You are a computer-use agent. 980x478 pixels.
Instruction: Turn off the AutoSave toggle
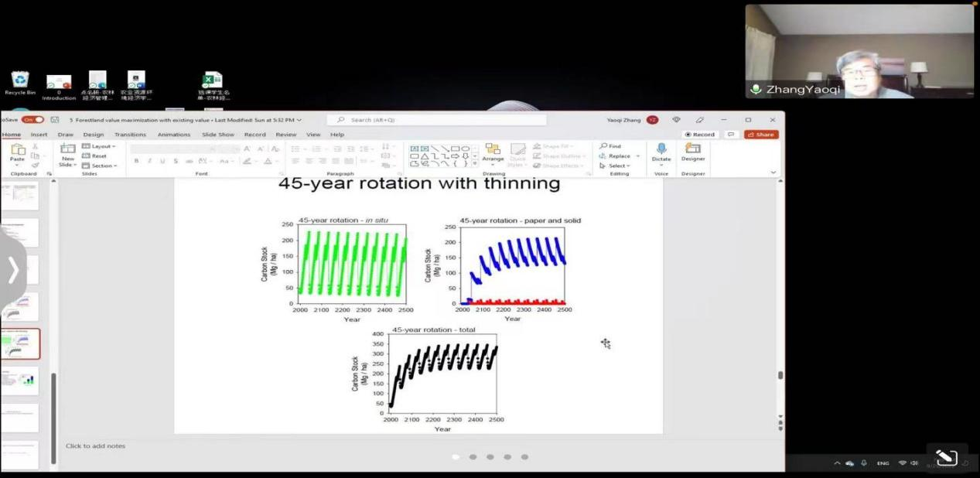click(32, 120)
